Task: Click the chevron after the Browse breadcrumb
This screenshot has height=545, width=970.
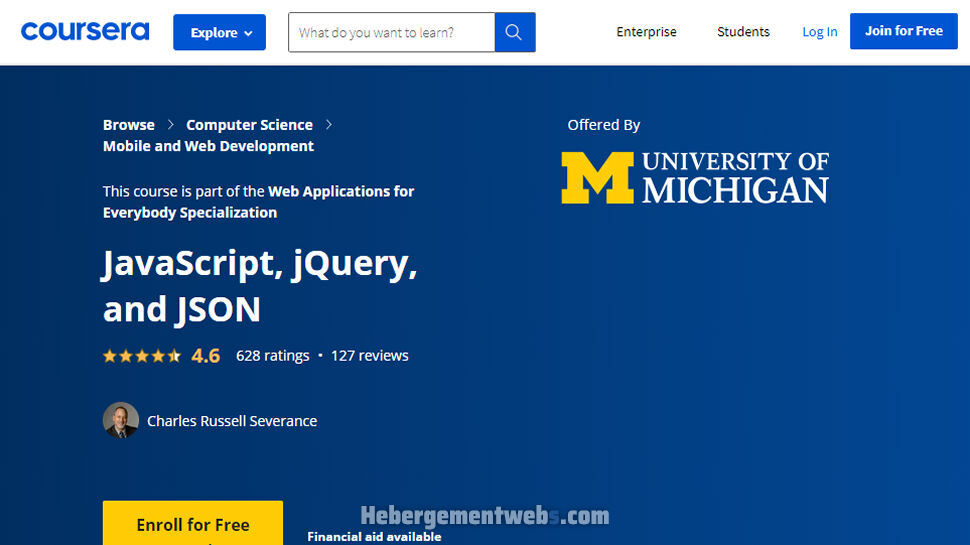Action: tap(171, 125)
